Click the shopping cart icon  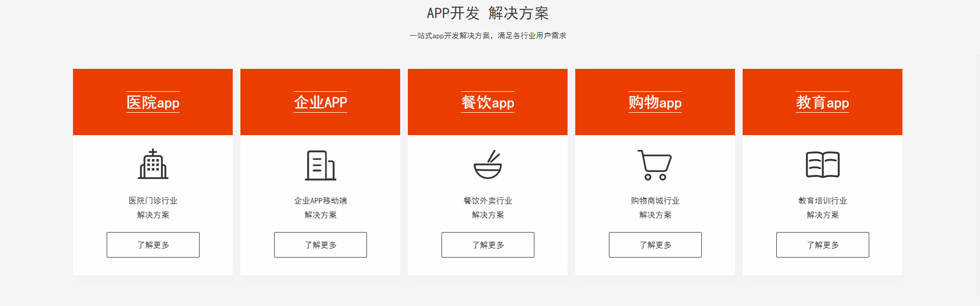tap(655, 165)
